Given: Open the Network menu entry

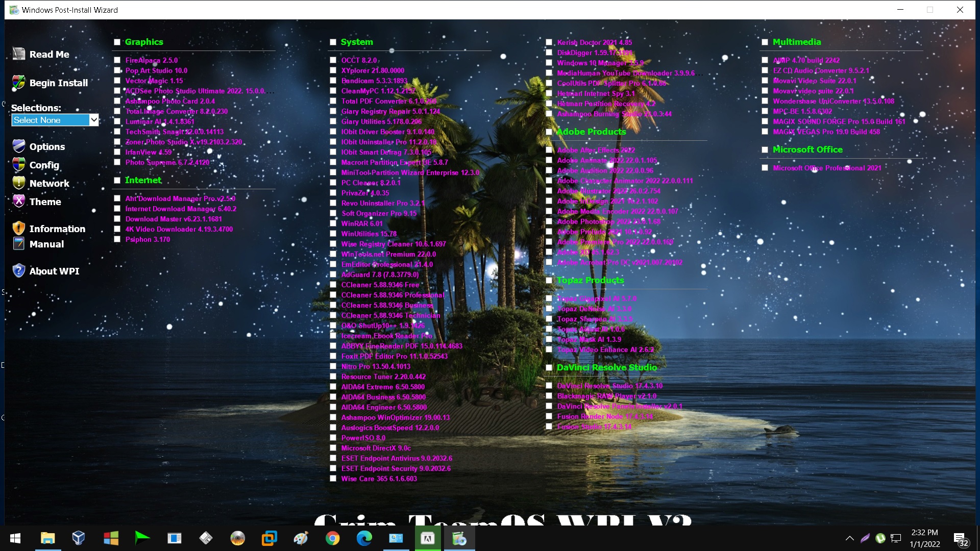Looking at the screenshot, I should pos(50,184).
